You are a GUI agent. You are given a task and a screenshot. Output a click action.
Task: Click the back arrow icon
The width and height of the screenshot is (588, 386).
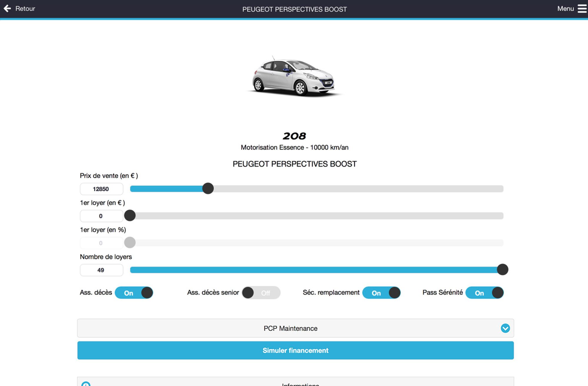pos(7,9)
